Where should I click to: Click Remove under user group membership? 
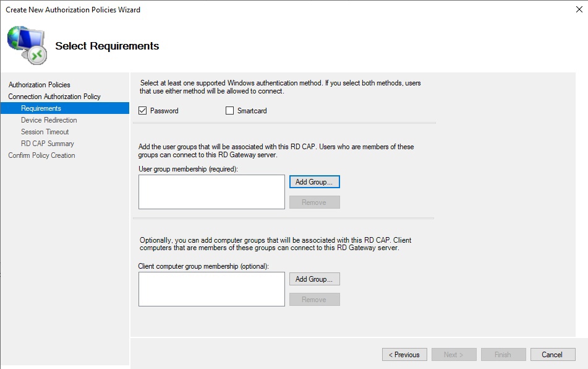click(314, 202)
